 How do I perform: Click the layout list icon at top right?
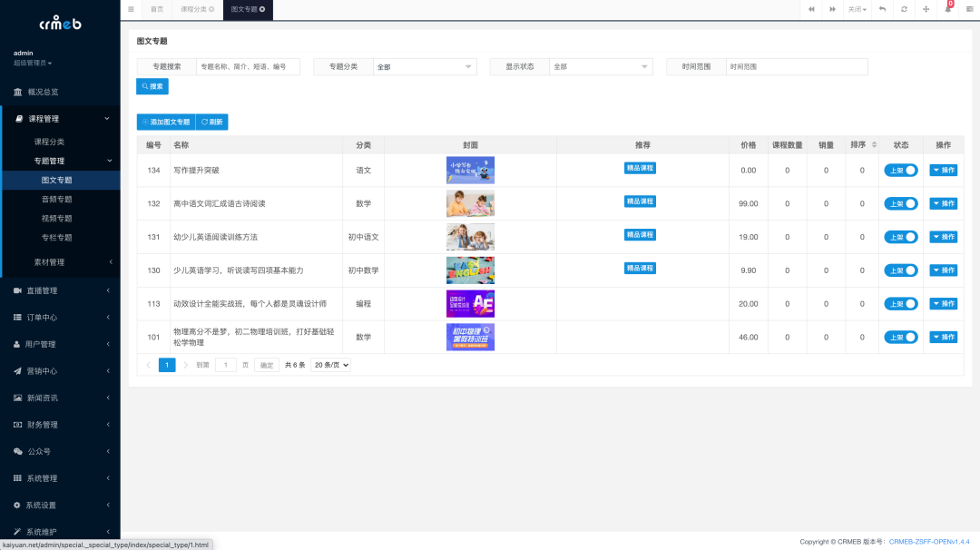point(969,9)
